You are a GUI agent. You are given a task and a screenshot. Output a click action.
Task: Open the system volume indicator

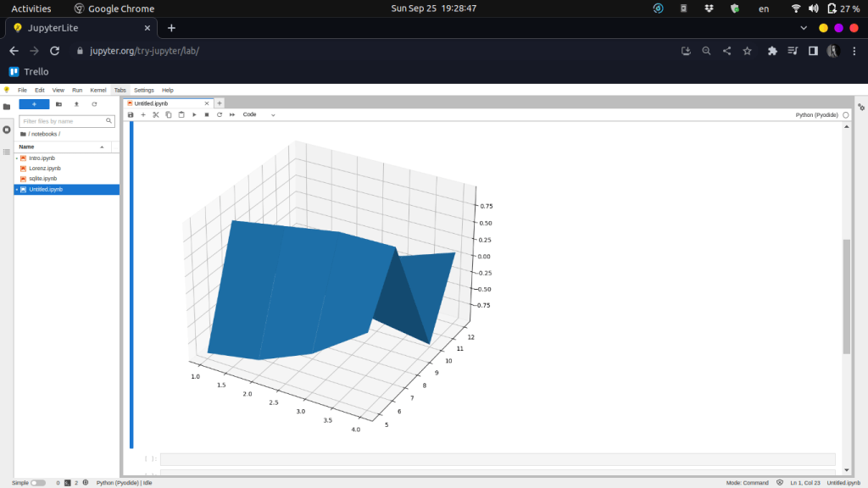pyautogui.click(x=813, y=8)
